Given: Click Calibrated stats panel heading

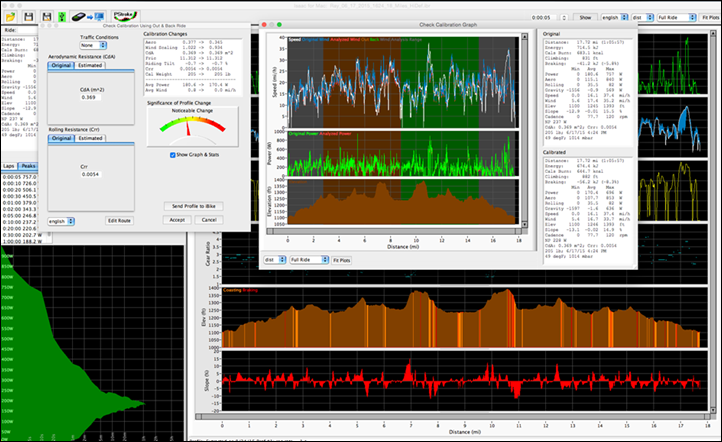Looking at the screenshot, I should pyautogui.click(x=554, y=152).
